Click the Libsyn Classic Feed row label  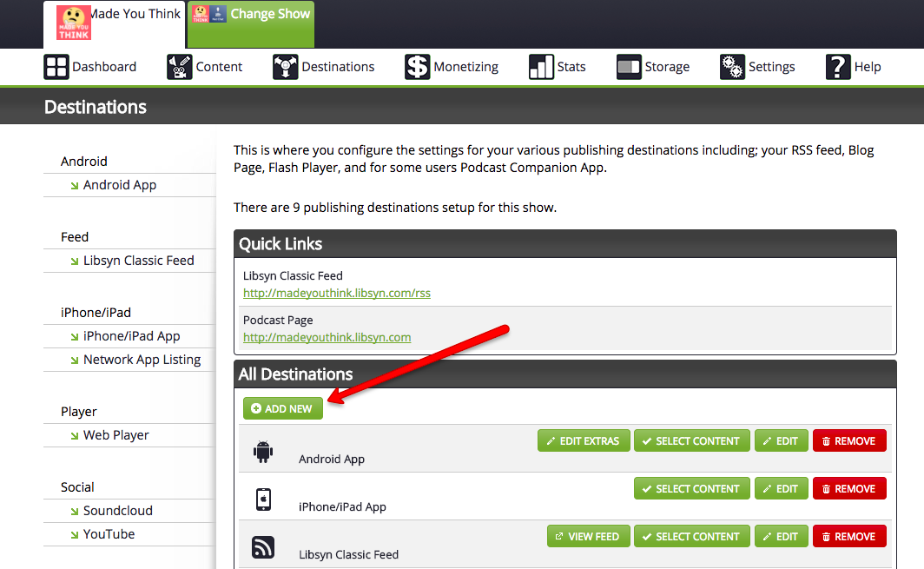pos(348,555)
